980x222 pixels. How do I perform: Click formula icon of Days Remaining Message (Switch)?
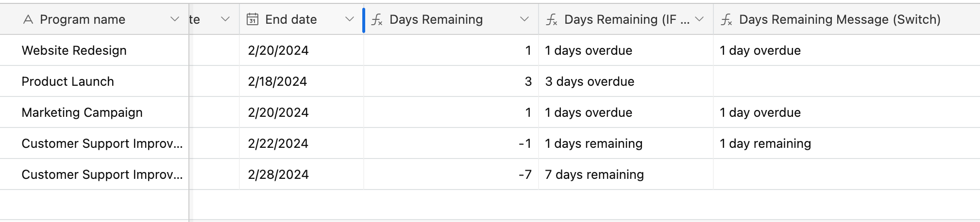pos(727,19)
